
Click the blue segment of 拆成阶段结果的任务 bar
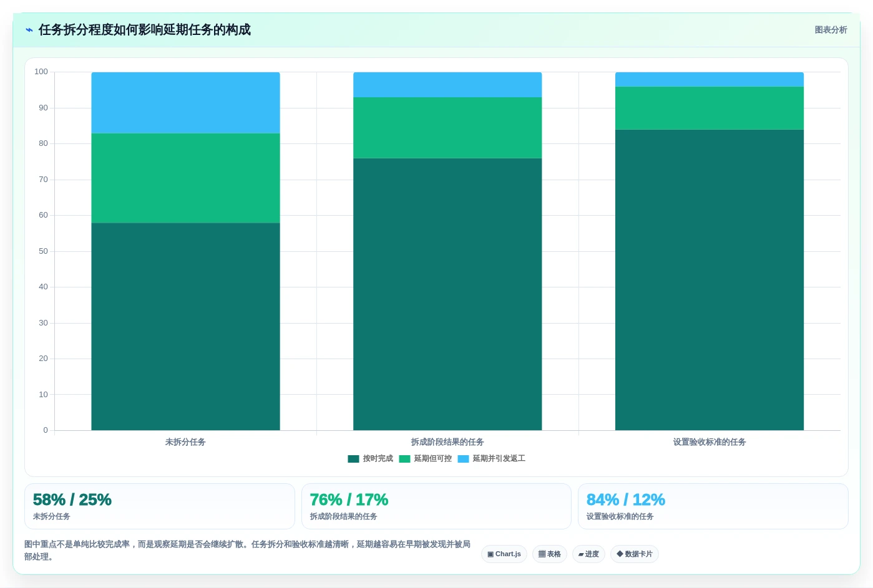pyautogui.click(x=447, y=85)
